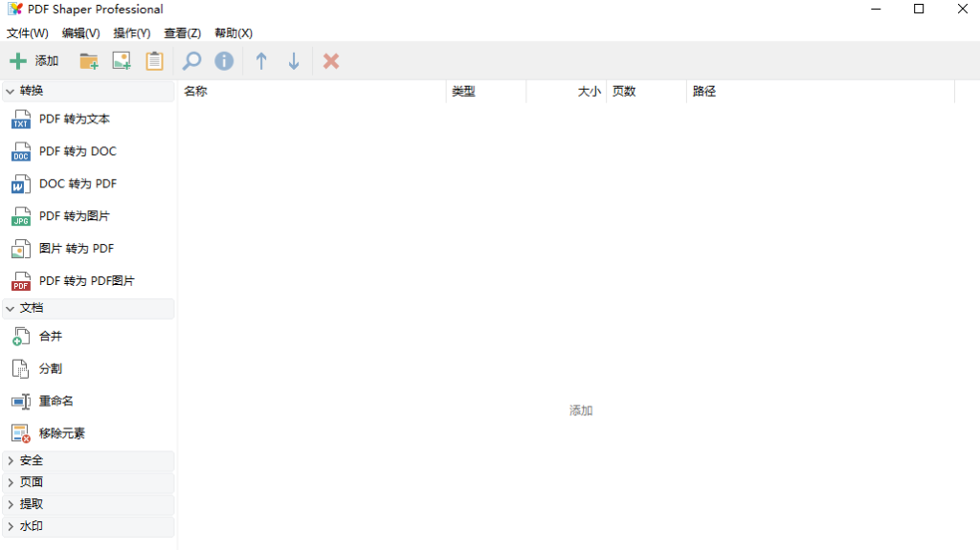This screenshot has height=550, width=980.
Task: Open the 操作(Y) menu
Action: pyautogui.click(x=132, y=33)
